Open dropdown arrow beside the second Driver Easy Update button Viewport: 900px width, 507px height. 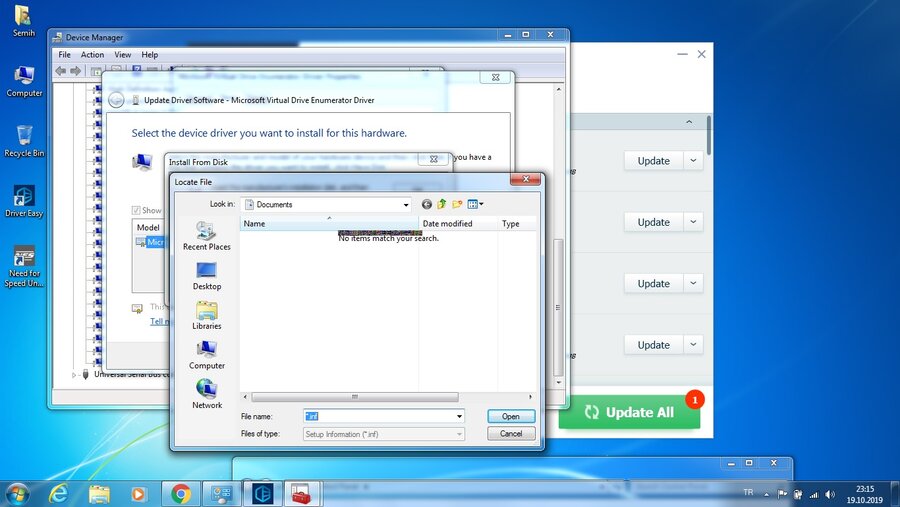[x=693, y=222]
